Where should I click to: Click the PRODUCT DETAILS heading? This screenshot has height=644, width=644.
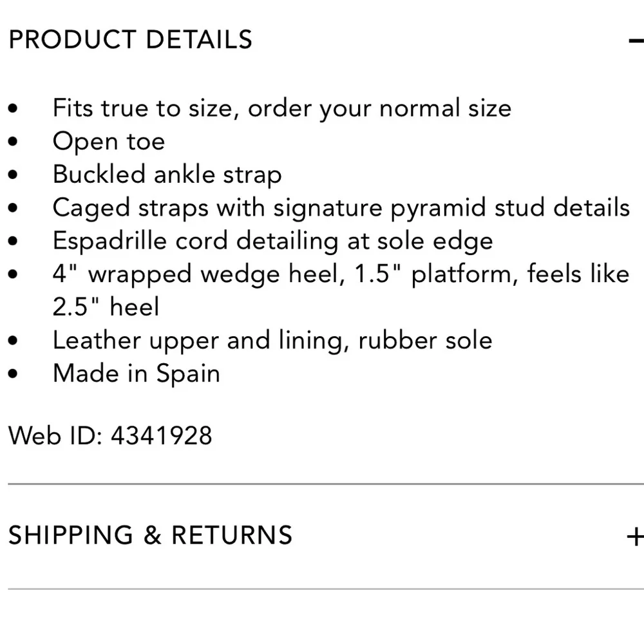[130, 40]
